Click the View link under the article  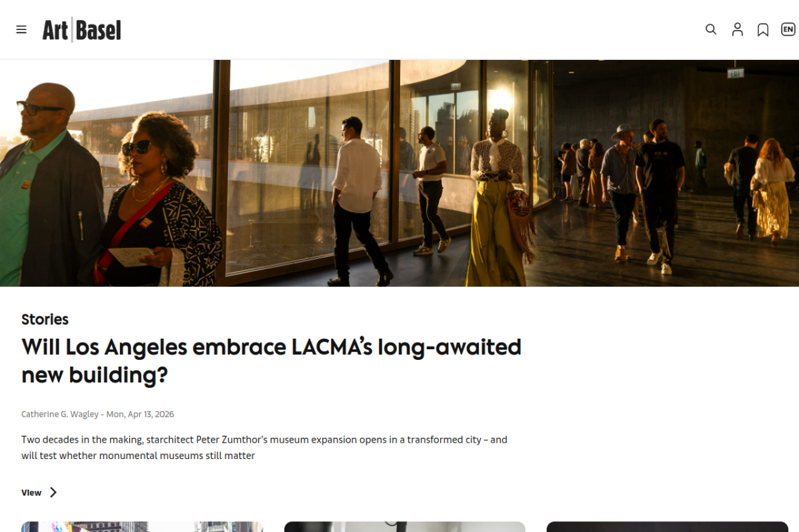31,493
